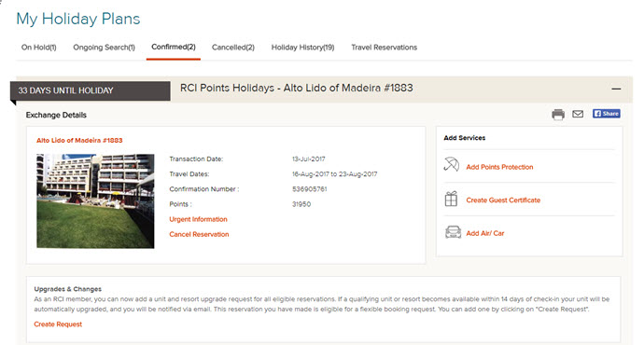The image size is (644, 345).
Task: View the Holiday History(19) tab
Action: 302,48
